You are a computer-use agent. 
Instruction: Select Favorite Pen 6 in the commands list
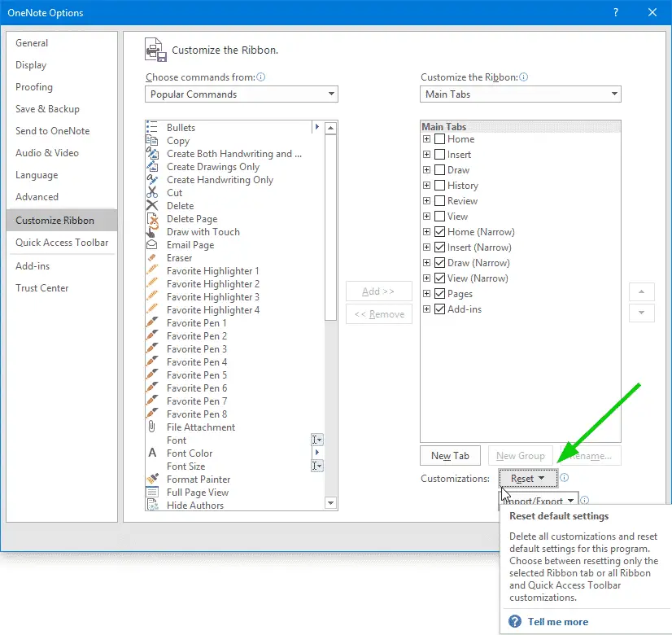234,388
